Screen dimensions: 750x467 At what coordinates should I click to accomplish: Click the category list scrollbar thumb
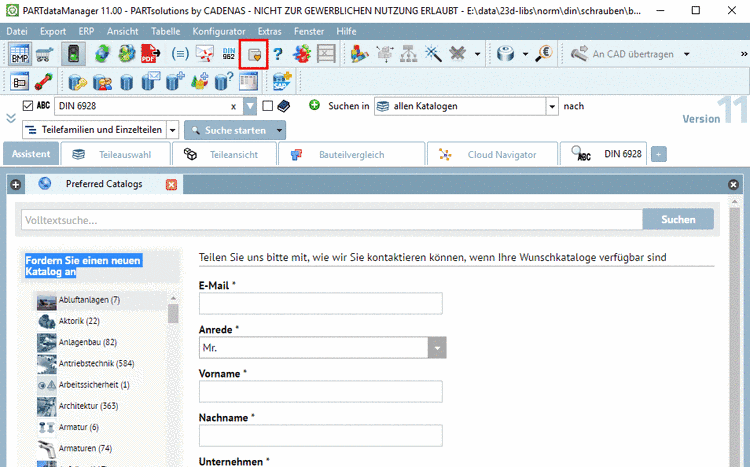(x=173, y=313)
